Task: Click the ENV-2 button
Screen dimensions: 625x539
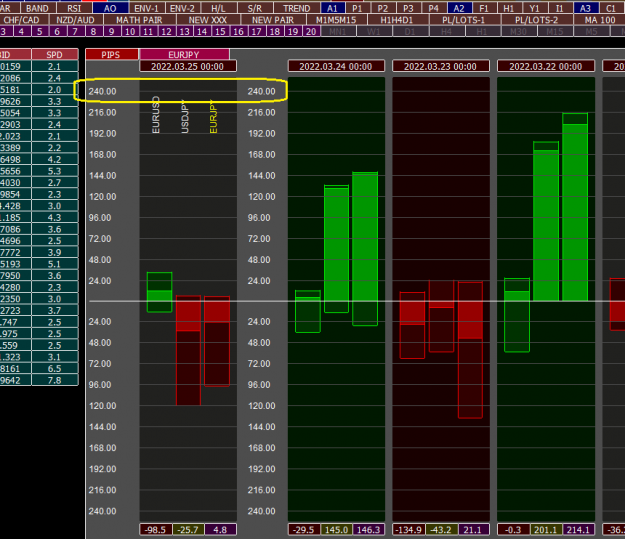Action: click(x=183, y=8)
